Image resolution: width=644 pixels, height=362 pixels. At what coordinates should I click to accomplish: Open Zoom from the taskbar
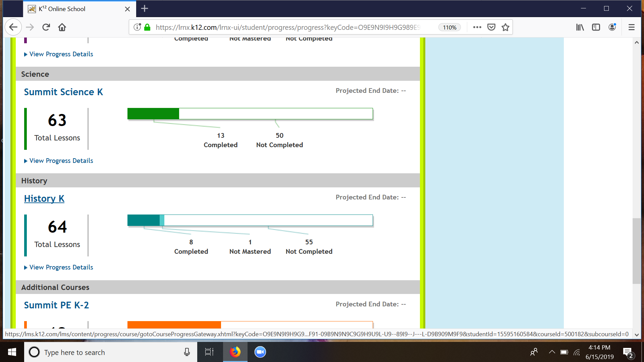point(260,352)
